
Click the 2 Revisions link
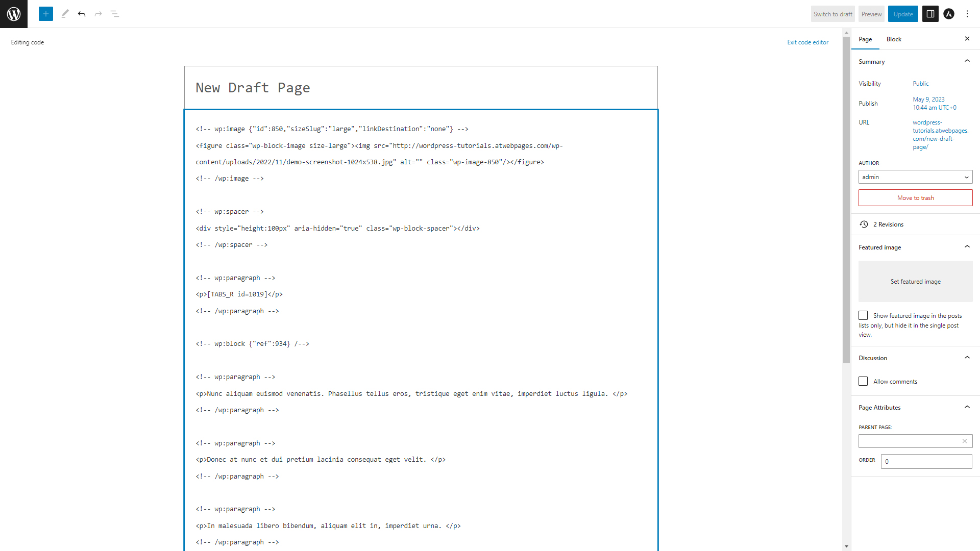point(888,224)
